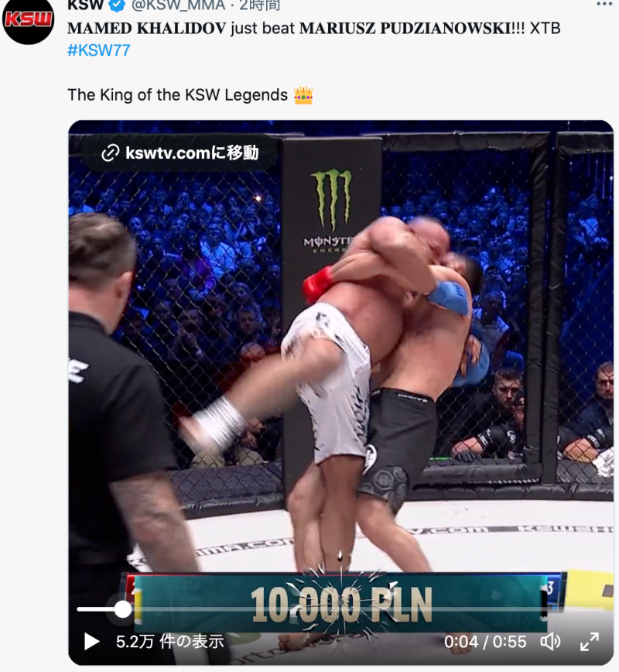619x672 pixels.
Task: Click the verified badge next to KSW
Action: pyautogui.click(x=118, y=5)
